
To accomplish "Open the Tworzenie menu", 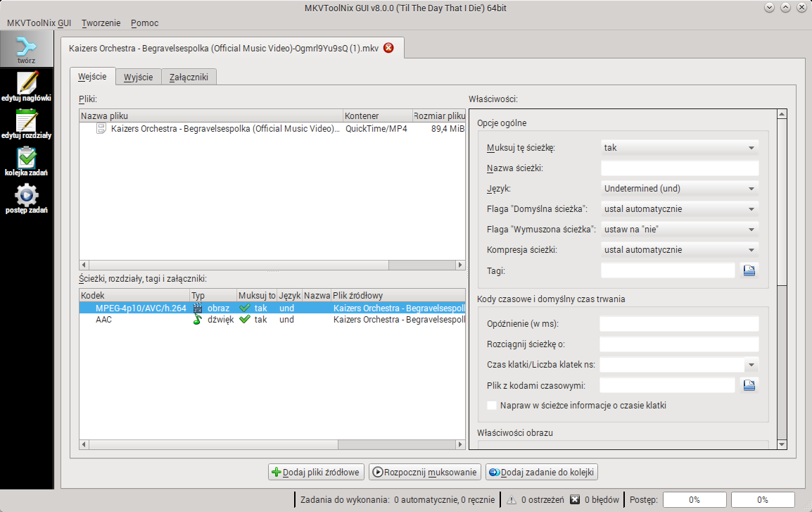I will click(101, 23).
